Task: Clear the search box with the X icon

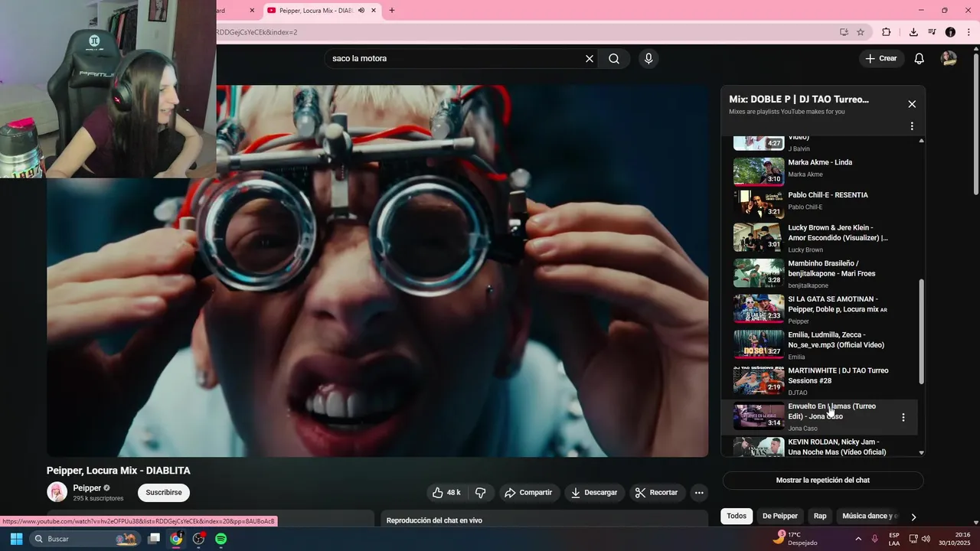Action: point(590,59)
